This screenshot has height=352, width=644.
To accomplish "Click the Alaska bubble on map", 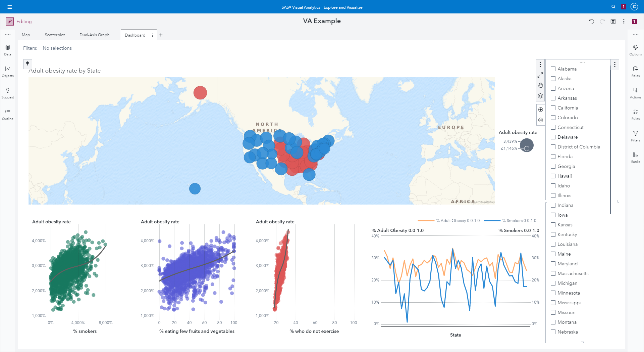I will click(x=200, y=93).
